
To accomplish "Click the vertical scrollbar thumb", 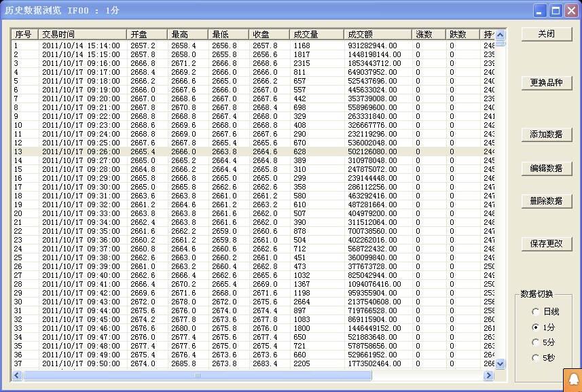I will (500, 43).
